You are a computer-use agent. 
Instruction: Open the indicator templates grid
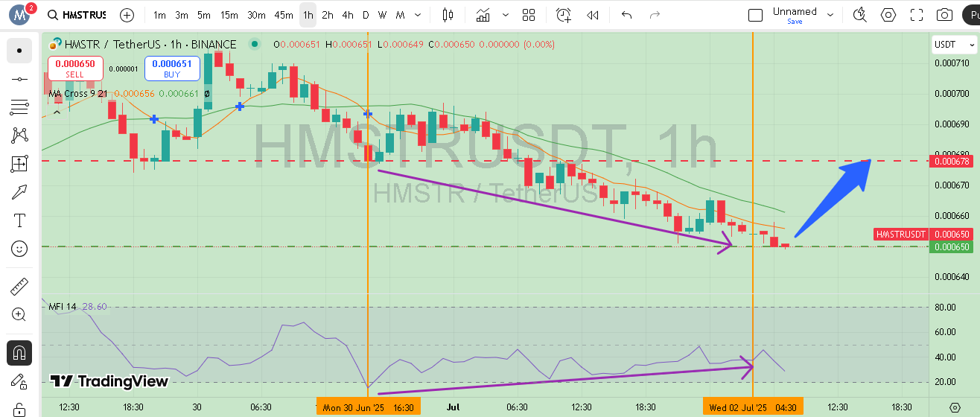click(529, 15)
